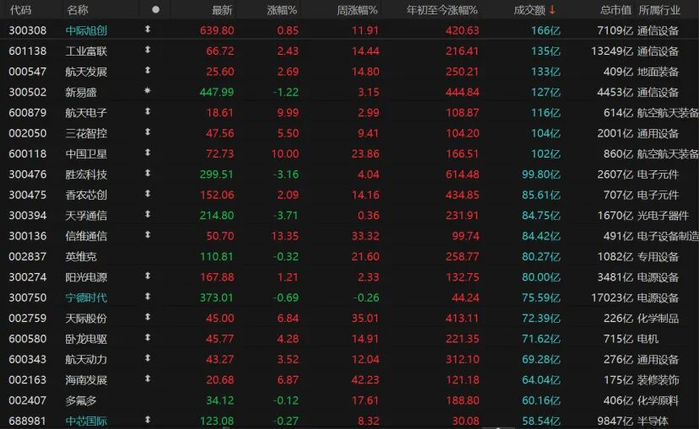Sort by 年初至今涨幅% column header
The height and width of the screenshot is (429, 700).
(442, 10)
